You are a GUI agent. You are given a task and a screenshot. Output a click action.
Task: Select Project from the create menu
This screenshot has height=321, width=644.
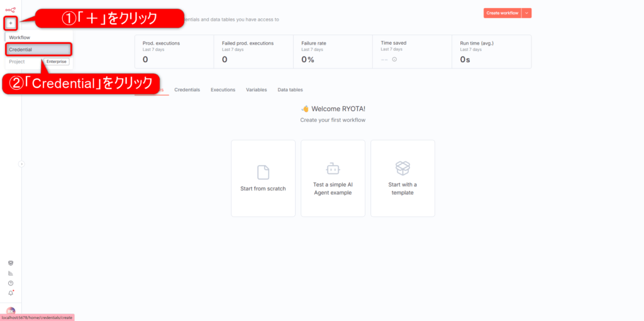pyautogui.click(x=17, y=62)
